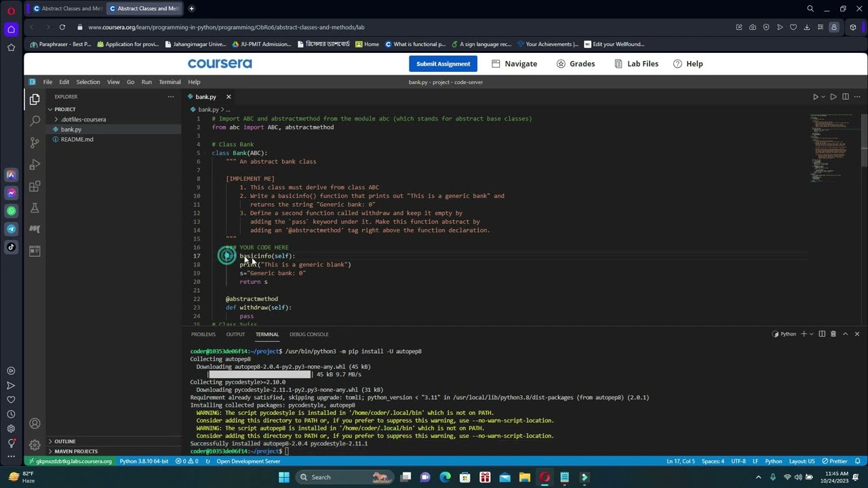Screen dimensions: 868x488
Task: Open the Selection menu
Action: point(87,82)
